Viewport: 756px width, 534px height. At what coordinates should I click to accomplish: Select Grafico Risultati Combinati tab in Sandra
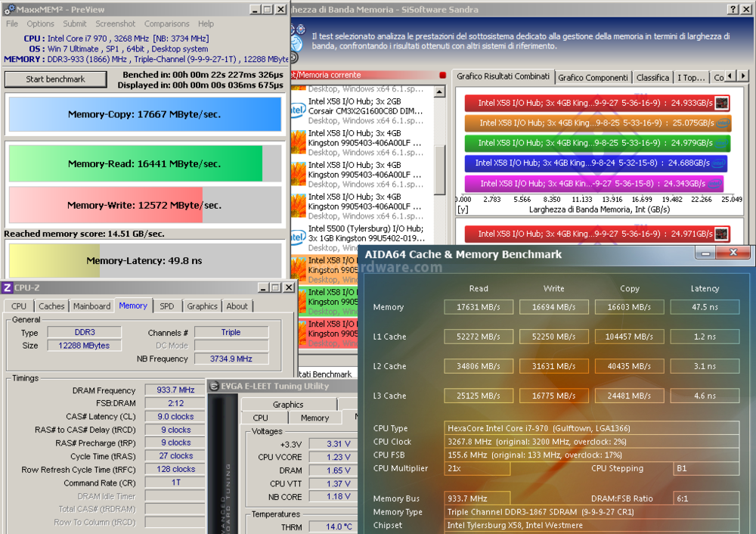click(x=503, y=76)
